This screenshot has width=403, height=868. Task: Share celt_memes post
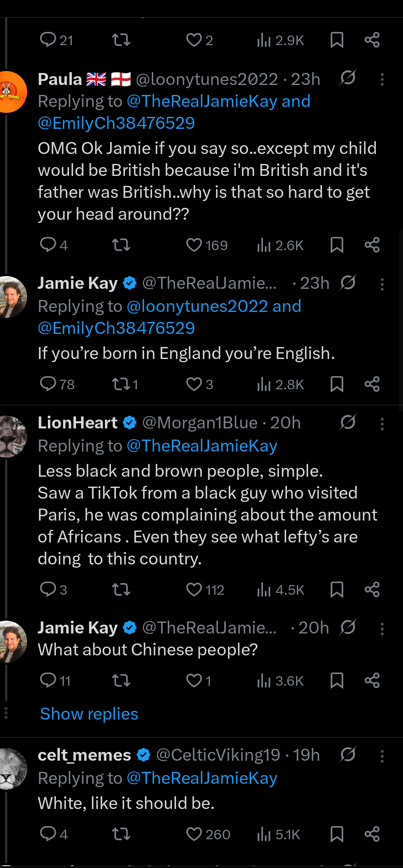point(372,834)
